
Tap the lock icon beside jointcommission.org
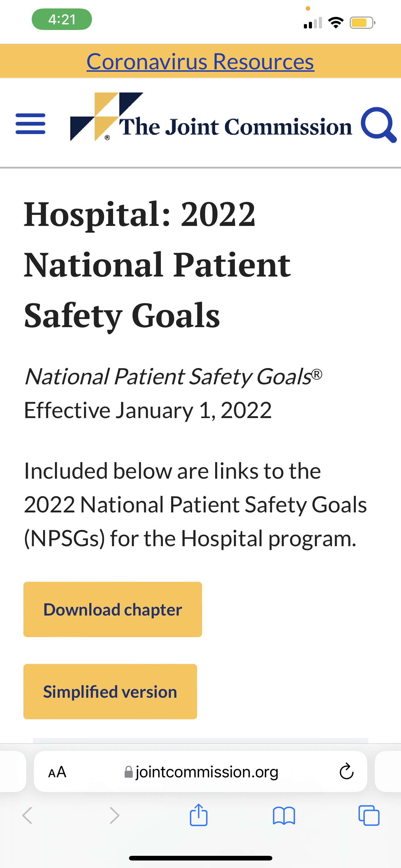pos(129,772)
